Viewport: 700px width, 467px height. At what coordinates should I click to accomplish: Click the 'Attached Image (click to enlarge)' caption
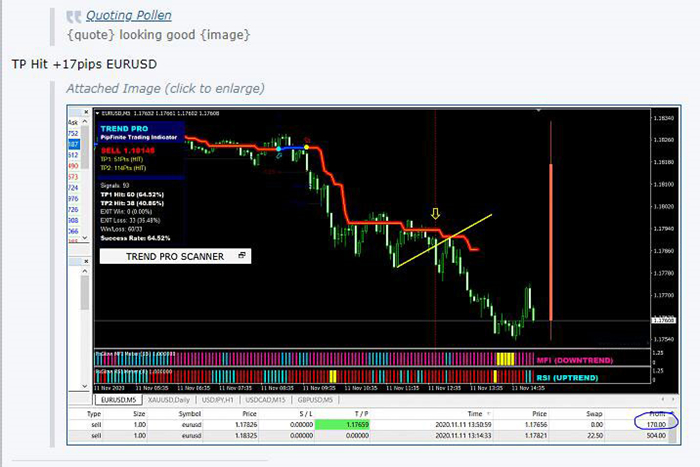point(165,88)
